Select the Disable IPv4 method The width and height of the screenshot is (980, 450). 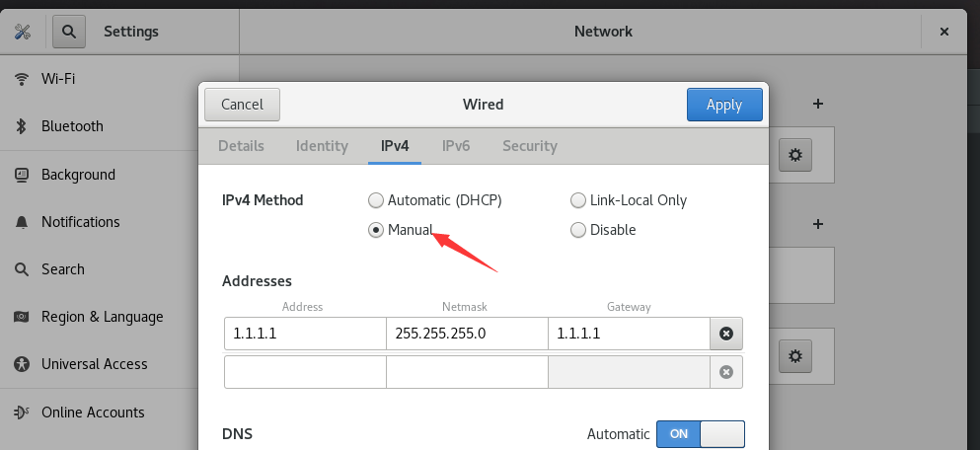click(x=603, y=230)
